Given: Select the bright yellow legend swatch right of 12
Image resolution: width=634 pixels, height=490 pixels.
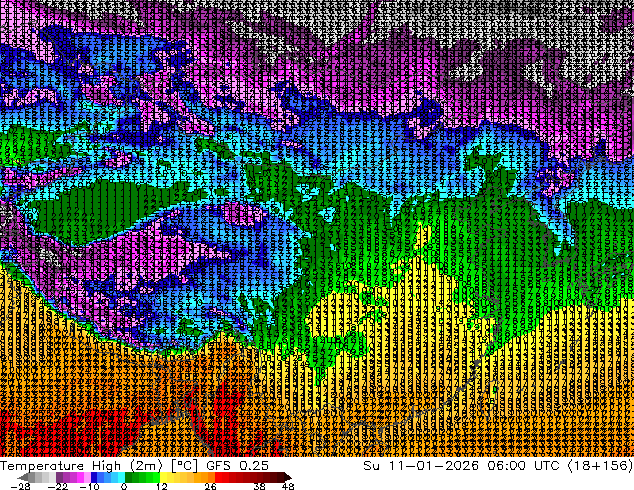Looking at the screenshot, I should click(x=164, y=477).
